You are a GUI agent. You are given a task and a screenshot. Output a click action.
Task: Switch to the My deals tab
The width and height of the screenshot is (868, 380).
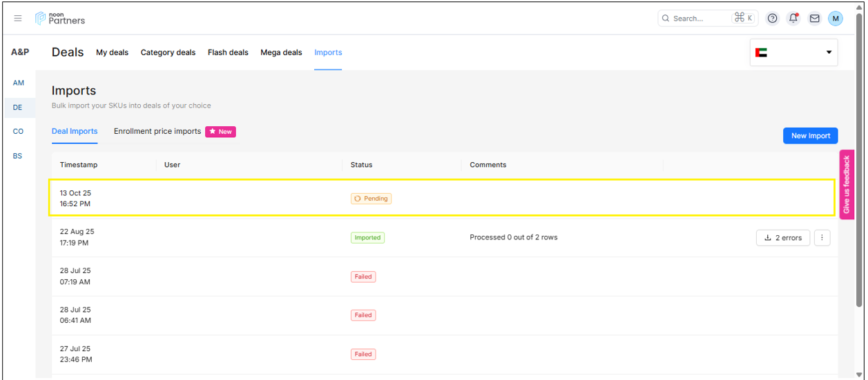tap(112, 52)
